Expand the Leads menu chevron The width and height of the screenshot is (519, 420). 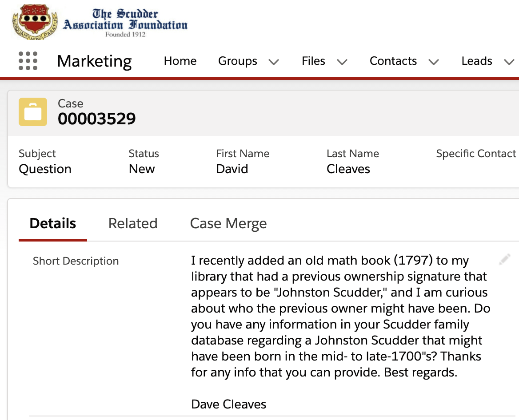coord(509,62)
